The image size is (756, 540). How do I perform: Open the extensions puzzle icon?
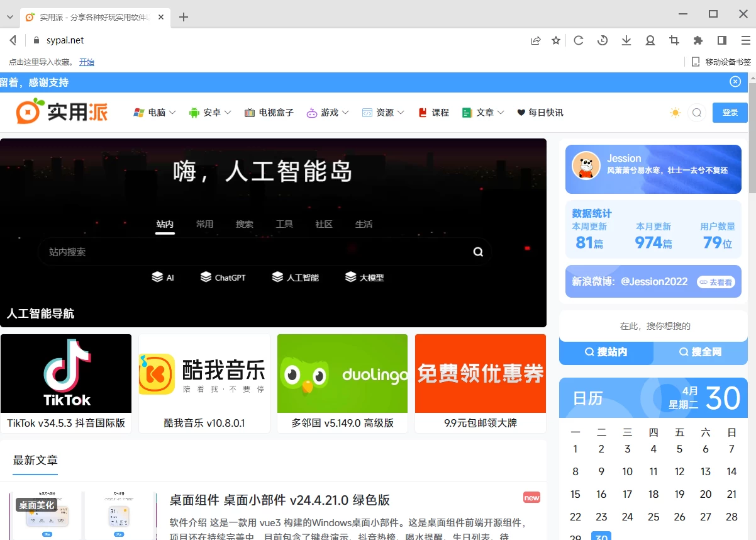pos(698,41)
